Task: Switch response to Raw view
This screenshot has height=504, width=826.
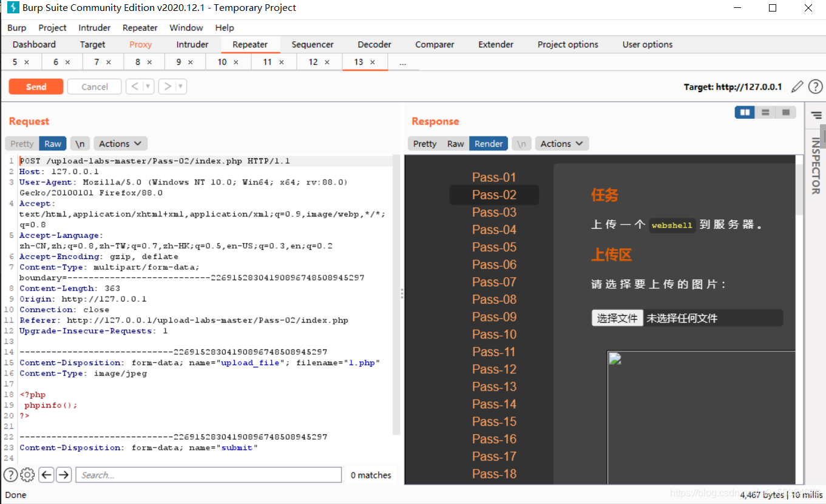Action: (456, 144)
